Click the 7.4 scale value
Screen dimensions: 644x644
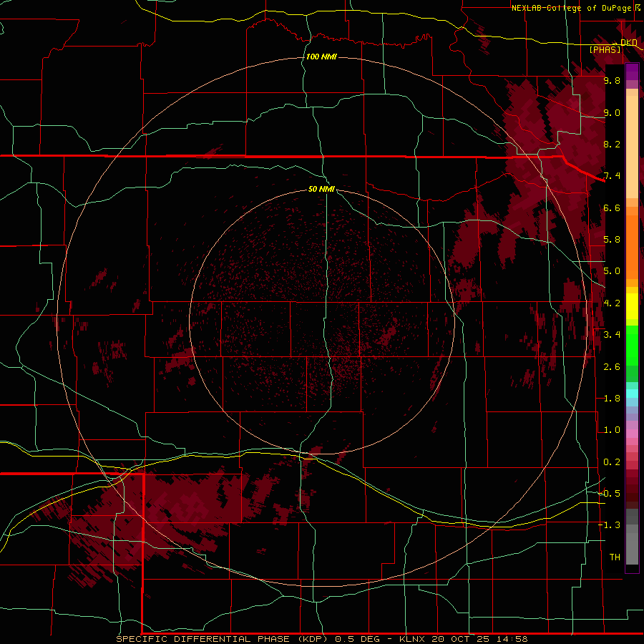[x=612, y=176]
